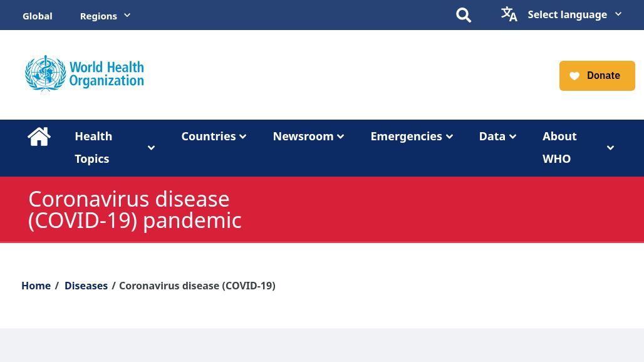Click the translate language icon
Screen dimensions: 644x362
(x=509, y=14)
